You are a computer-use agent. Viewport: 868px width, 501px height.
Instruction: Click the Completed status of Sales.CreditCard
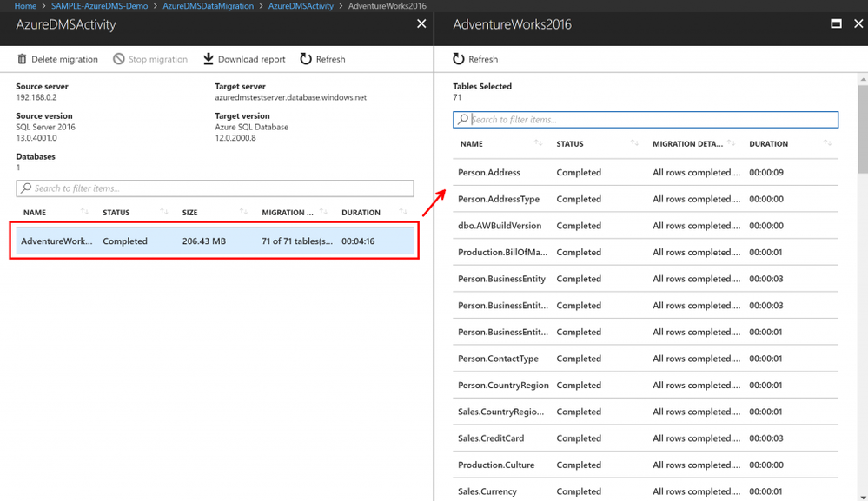click(579, 438)
